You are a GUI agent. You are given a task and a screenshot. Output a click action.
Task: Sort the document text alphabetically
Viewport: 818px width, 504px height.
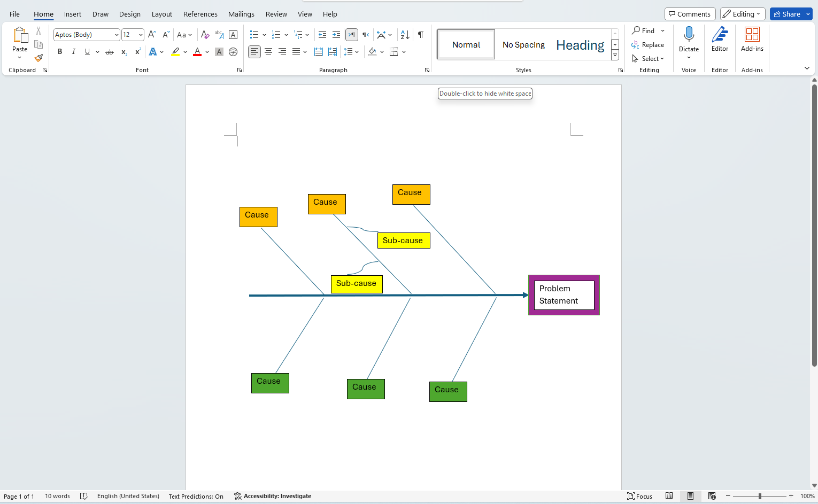click(405, 34)
